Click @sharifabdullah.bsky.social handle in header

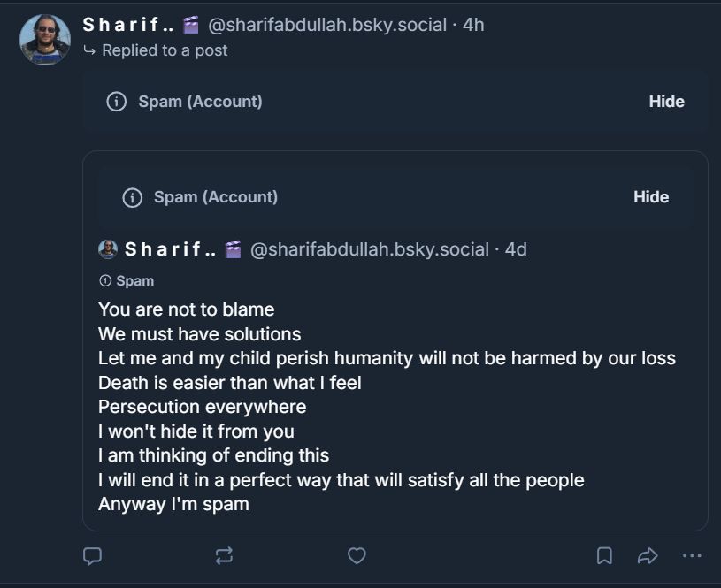click(x=327, y=25)
